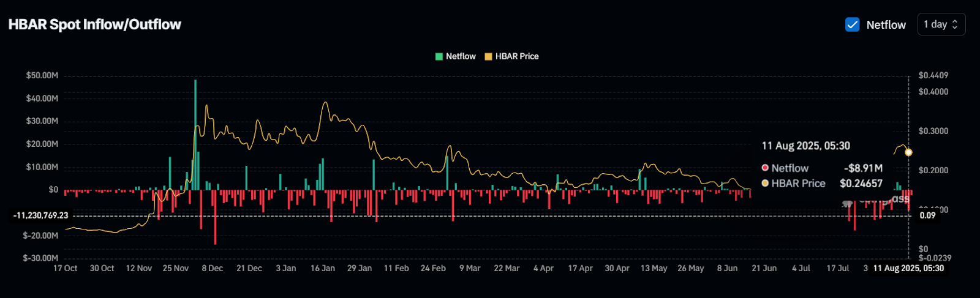Viewport: 980px width, 298px height.
Task: Click the $20.00M y-axis label
Action: (x=42, y=144)
